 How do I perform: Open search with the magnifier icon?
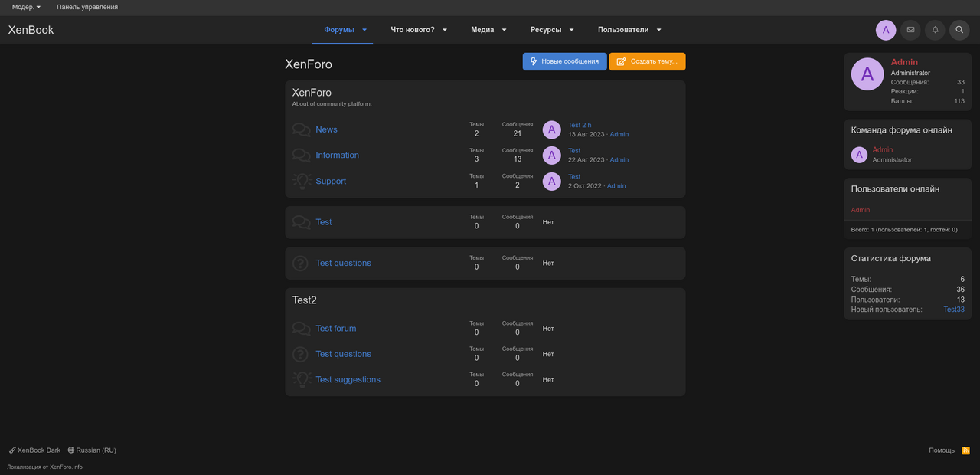click(959, 30)
